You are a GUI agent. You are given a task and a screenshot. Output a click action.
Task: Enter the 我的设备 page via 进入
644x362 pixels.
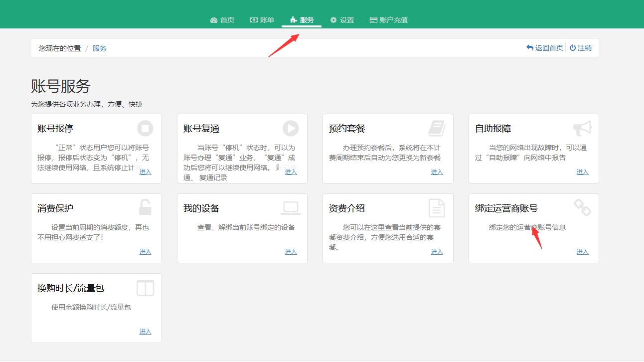[x=291, y=252]
